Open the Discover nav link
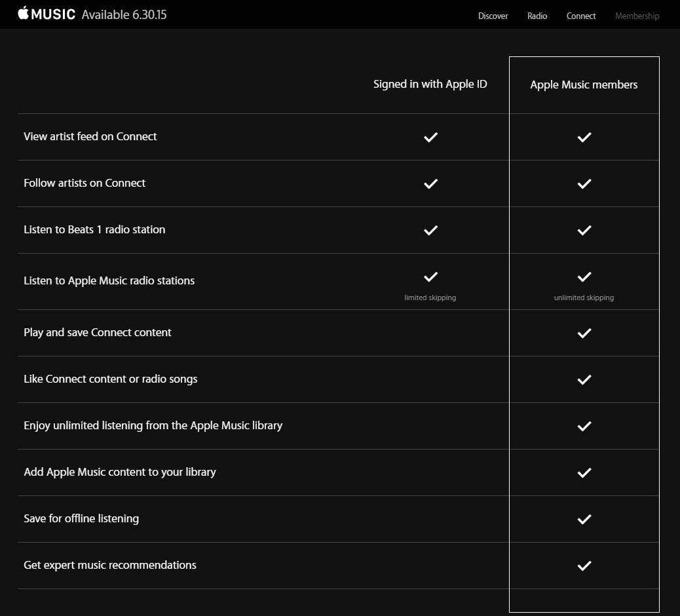The width and height of the screenshot is (680, 616). [493, 16]
